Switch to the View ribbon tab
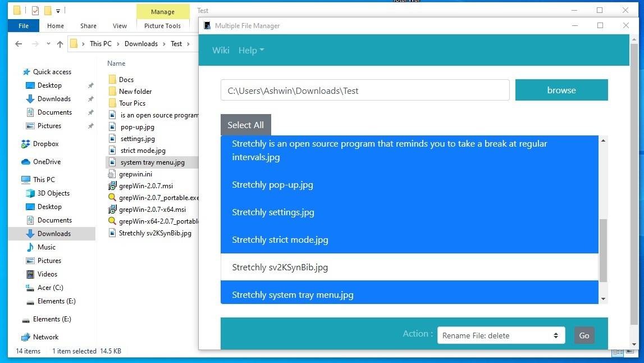Viewport: 644px width, 363px height. tap(120, 26)
